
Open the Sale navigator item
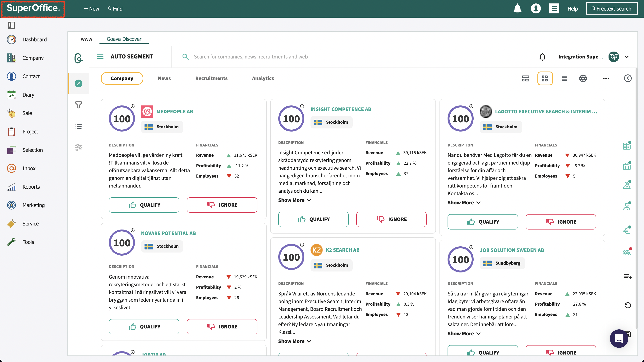(x=20, y=113)
